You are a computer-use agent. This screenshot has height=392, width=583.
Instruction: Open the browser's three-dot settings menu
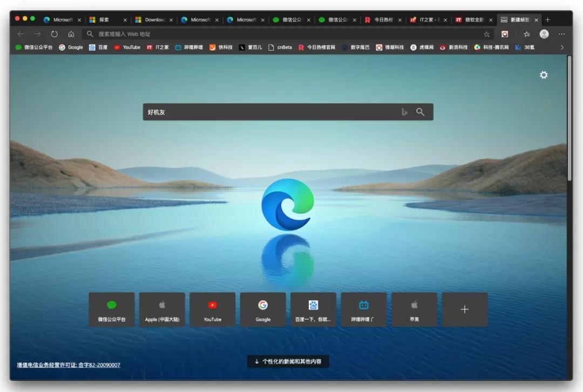pos(561,34)
